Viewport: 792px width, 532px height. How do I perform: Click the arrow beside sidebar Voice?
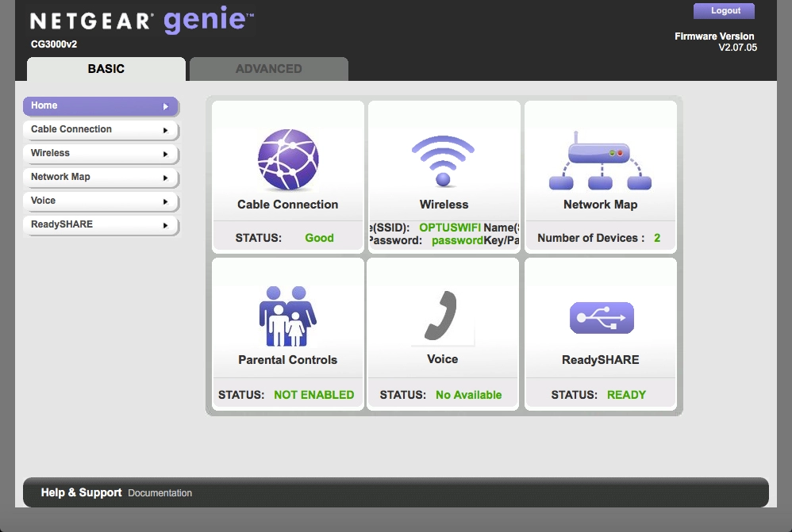[x=165, y=201]
